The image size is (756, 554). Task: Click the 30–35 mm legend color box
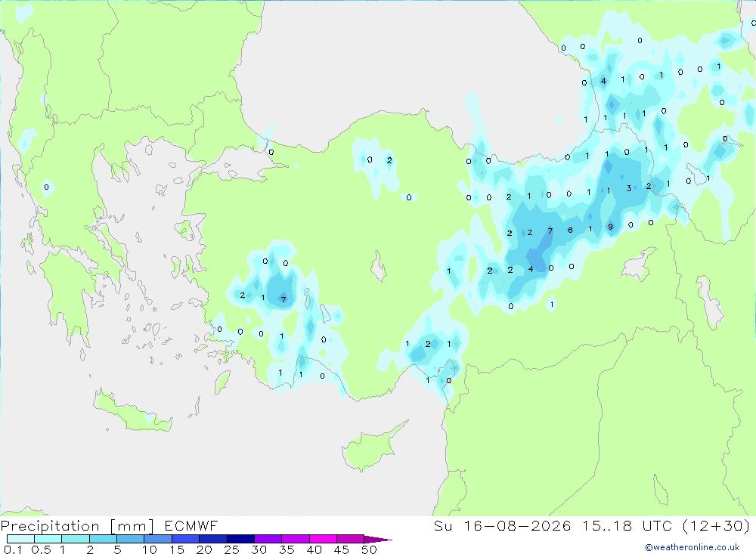[268, 539]
